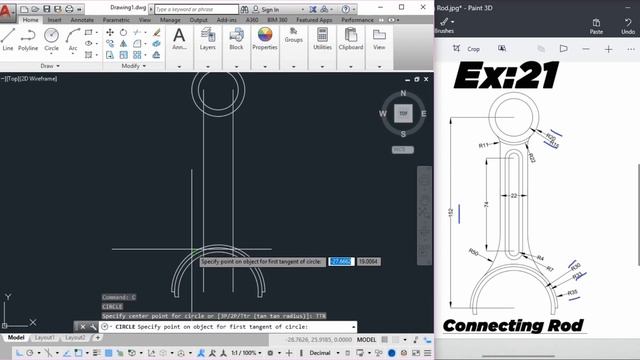Toggle the grid display in status bar
640x360 pixels.
tap(384, 340)
